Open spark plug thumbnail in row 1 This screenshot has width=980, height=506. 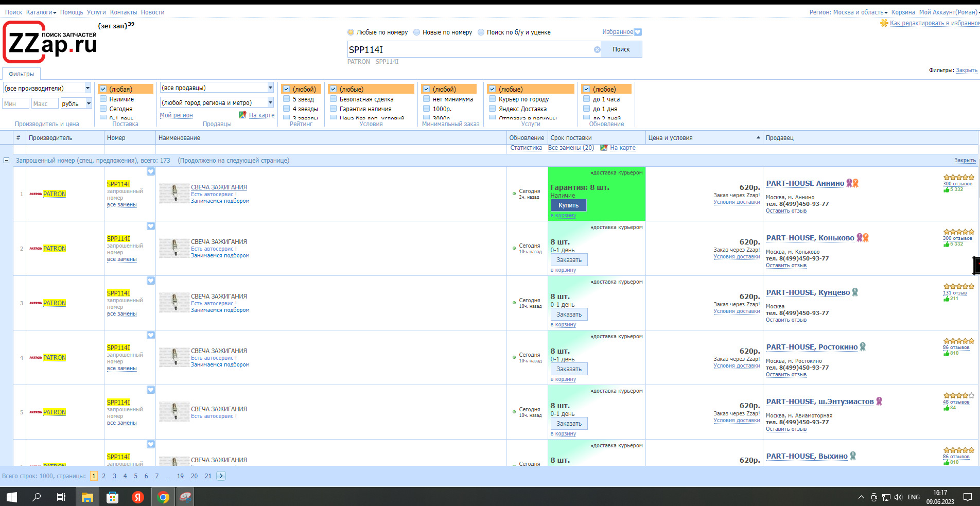point(174,194)
